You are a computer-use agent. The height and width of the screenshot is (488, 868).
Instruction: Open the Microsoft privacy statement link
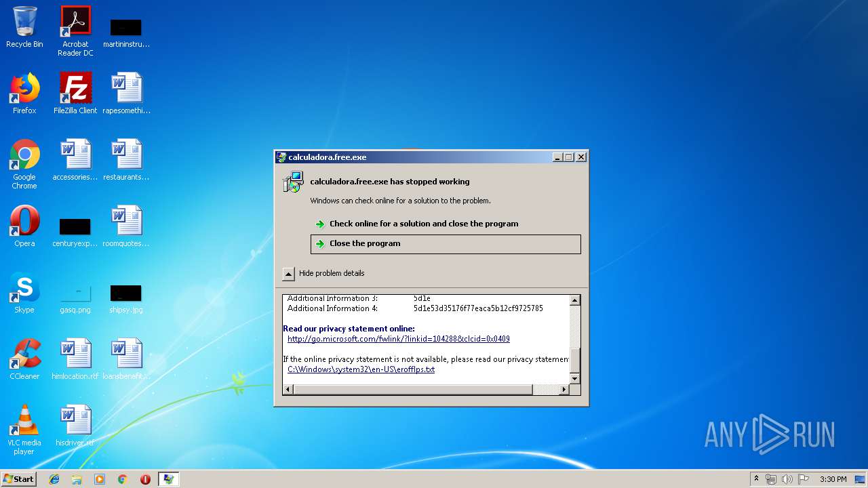399,339
